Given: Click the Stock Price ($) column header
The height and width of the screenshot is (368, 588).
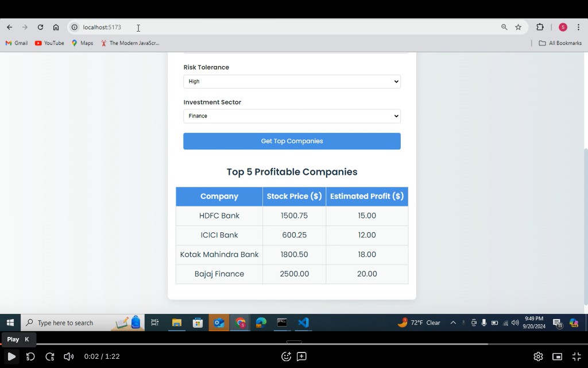Looking at the screenshot, I should coord(295,197).
